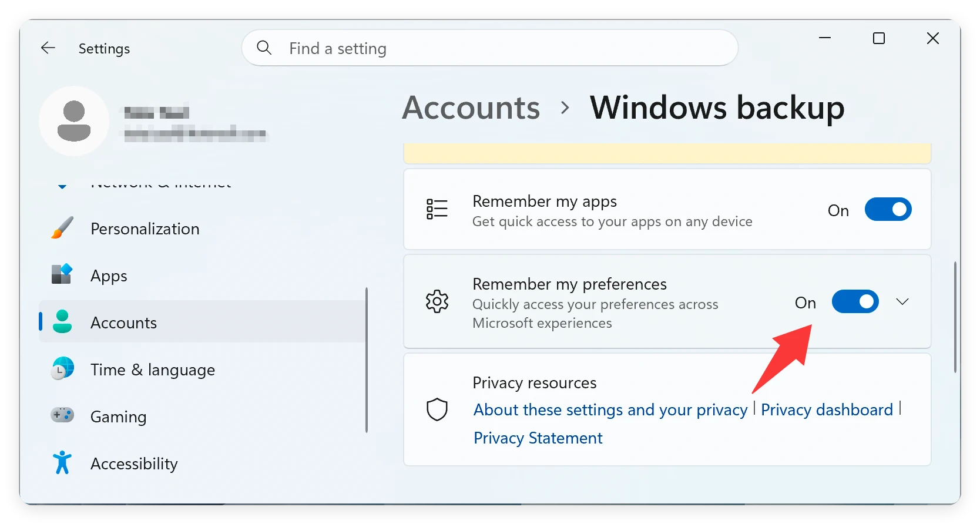Viewport: 980px width, 524px height.
Task: Open Personalization settings section
Action: coord(203,229)
